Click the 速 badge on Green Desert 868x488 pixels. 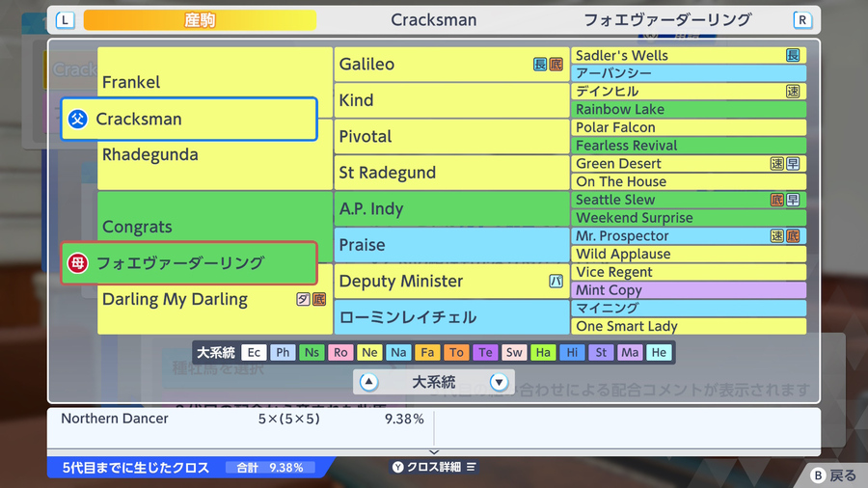(777, 164)
